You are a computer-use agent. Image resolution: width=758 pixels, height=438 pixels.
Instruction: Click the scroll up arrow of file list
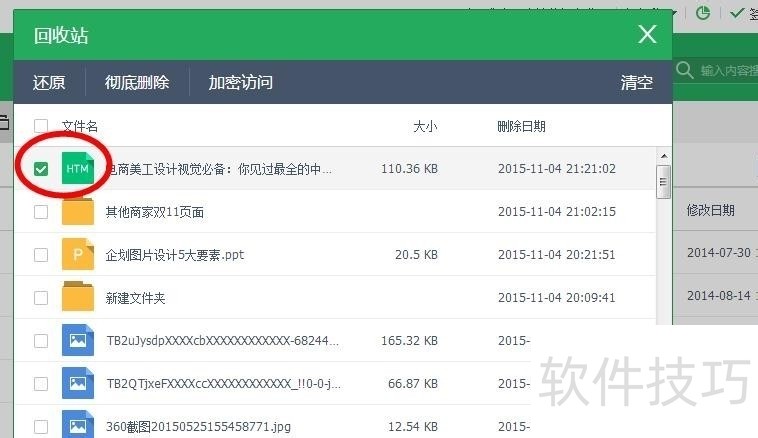point(662,157)
